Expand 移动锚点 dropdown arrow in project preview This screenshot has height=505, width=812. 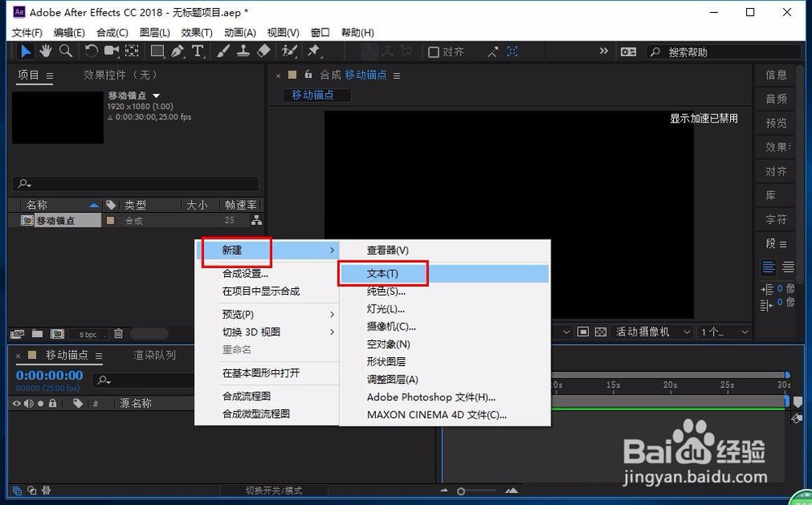click(157, 96)
